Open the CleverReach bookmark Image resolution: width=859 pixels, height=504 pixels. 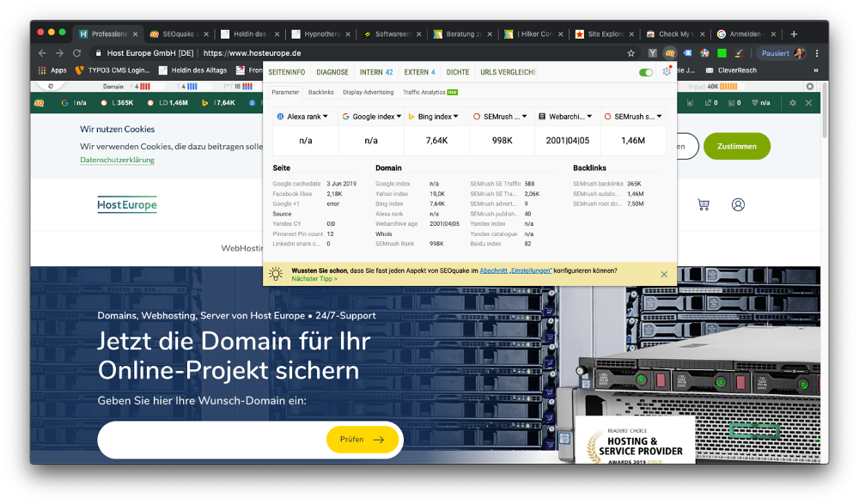coord(731,70)
